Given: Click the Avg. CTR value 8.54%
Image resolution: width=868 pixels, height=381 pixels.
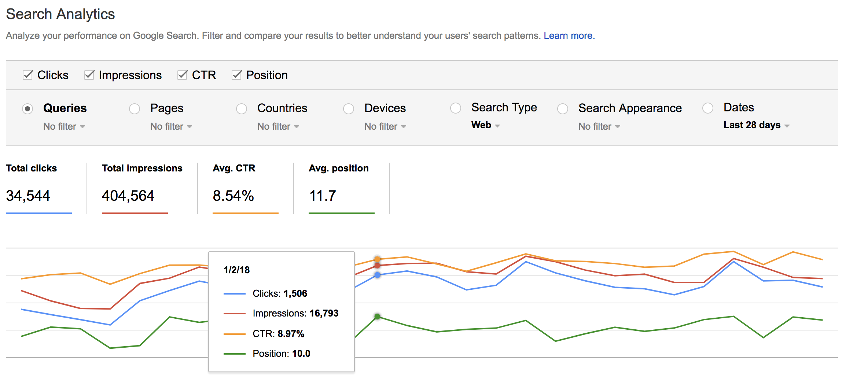Looking at the screenshot, I should point(233,196).
